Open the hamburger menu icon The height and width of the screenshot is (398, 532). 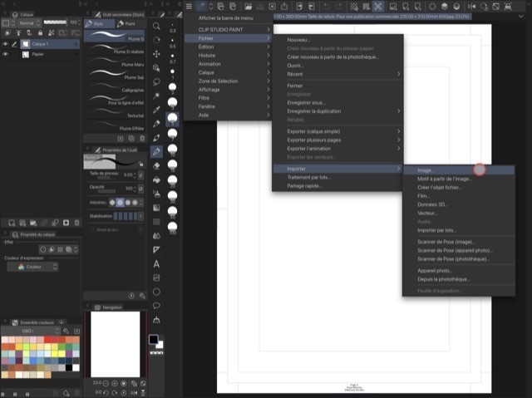tap(188, 7)
